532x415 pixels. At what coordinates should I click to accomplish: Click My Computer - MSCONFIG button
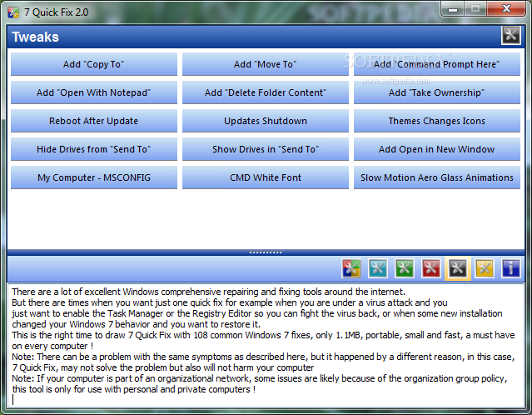(93, 177)
